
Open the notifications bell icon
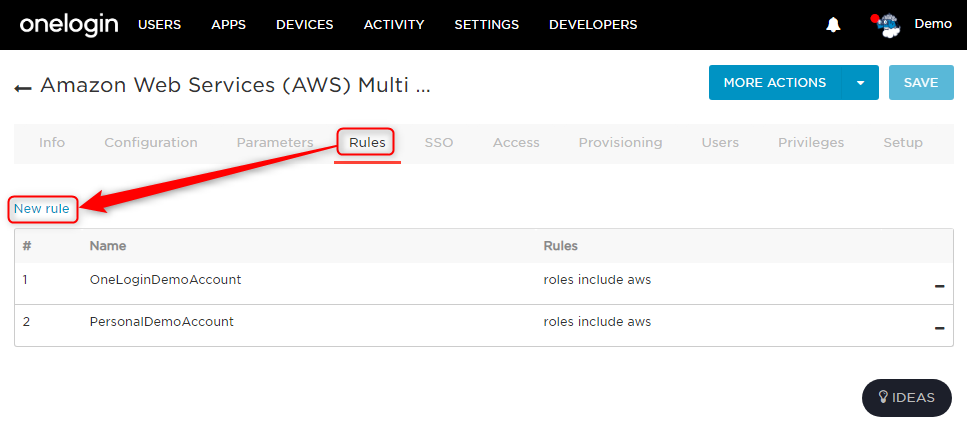tap(833, 25)
